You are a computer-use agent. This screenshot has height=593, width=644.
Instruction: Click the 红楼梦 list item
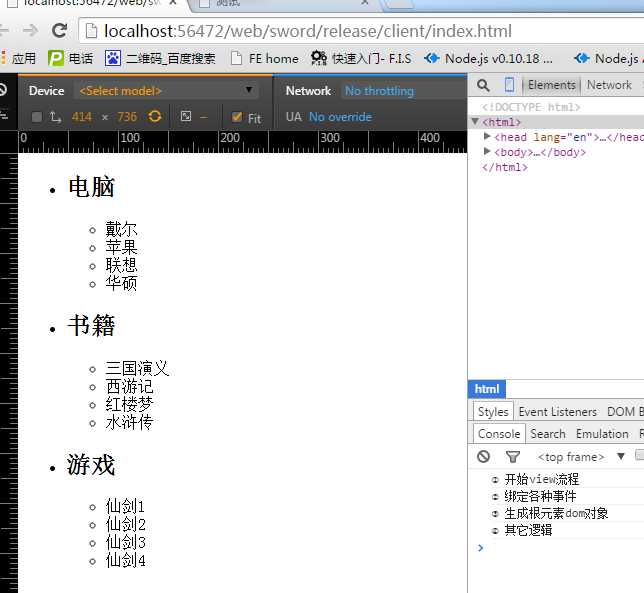(129, 405)
